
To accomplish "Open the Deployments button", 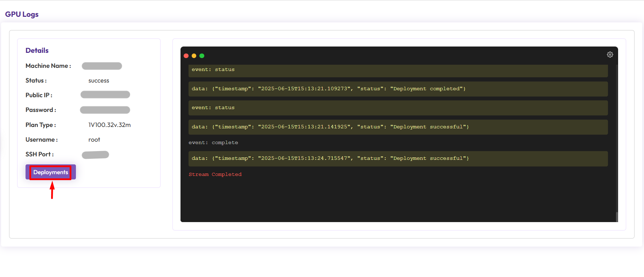I will pyautogui.click(x=51, y=172).
